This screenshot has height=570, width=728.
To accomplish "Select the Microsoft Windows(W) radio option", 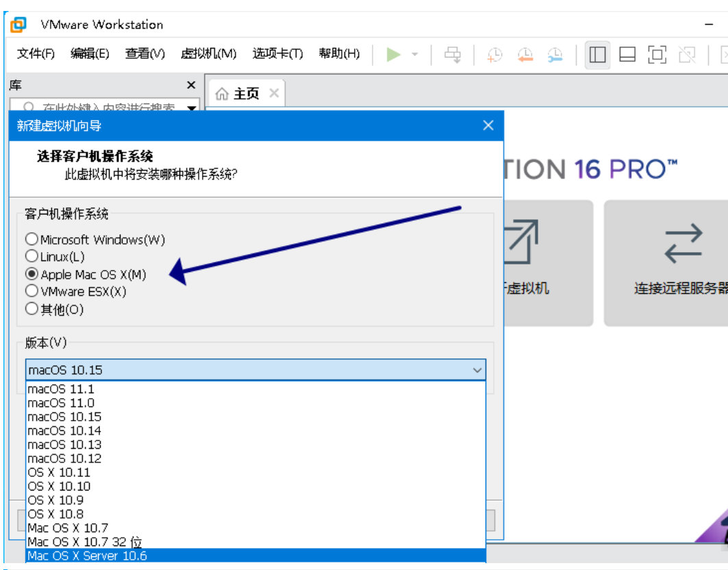I will 95,240.
